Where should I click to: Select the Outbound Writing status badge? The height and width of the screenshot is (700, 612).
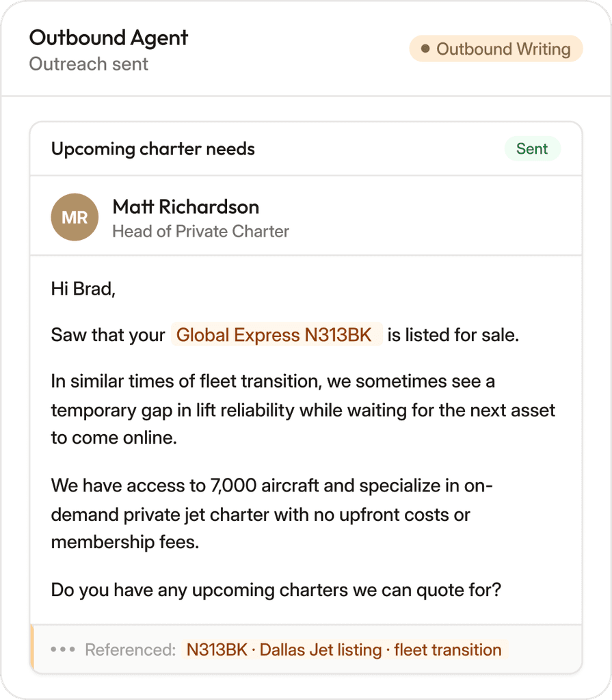coord(496,49)
